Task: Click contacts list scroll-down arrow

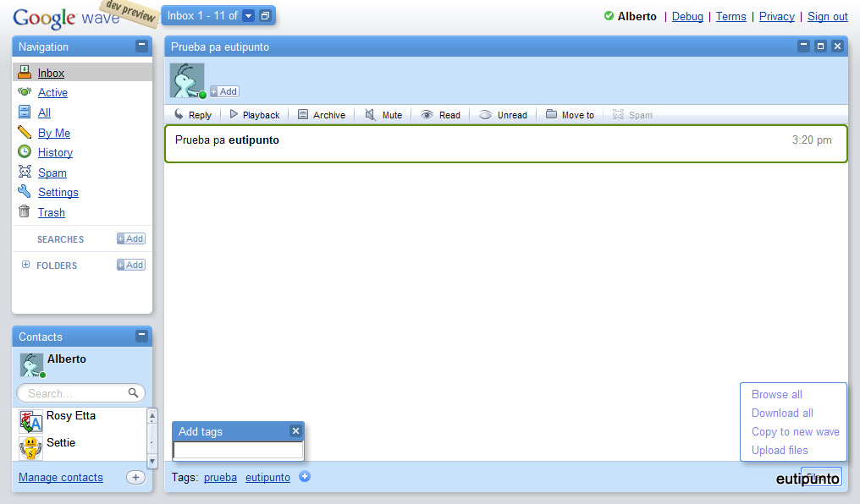Action: point(152,462)
